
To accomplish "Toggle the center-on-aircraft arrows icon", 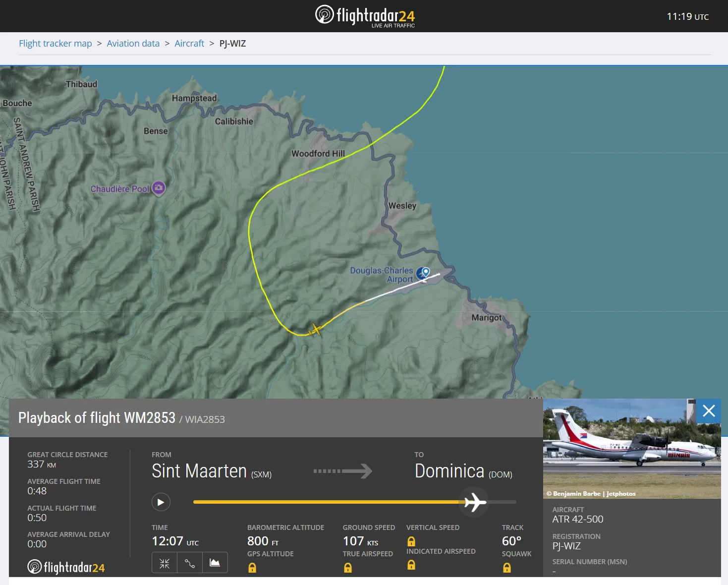I will pos(165,563).
